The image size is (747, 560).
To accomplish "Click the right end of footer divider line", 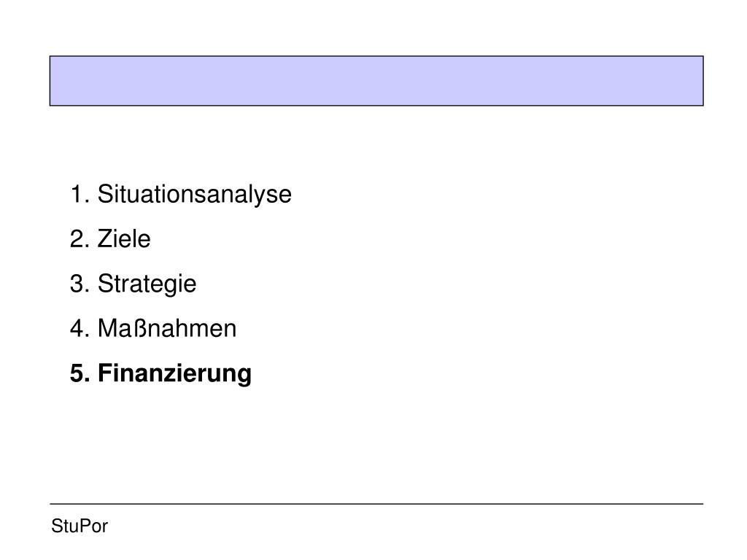I will point(702,504).
